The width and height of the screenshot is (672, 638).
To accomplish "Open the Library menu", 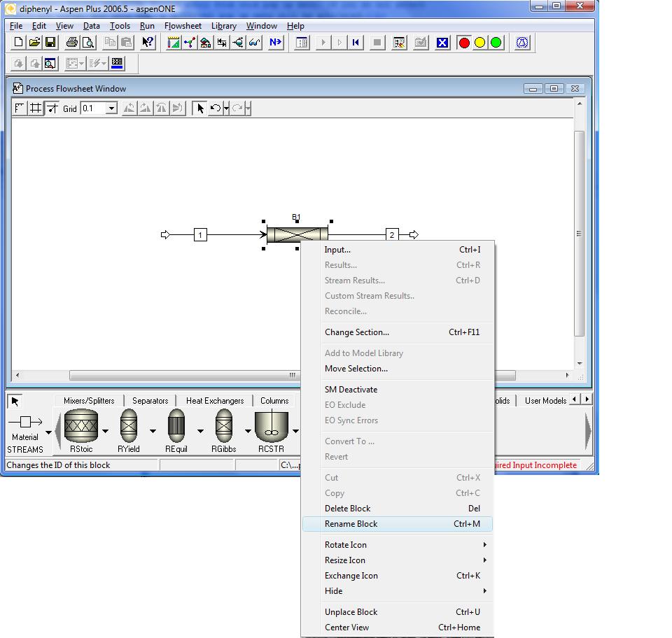I will pos(224,26).
